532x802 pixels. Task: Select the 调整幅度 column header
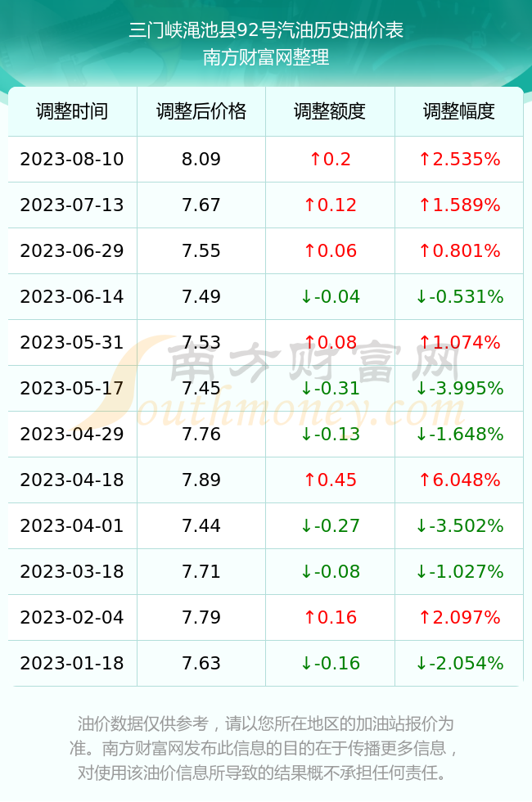pyautogui.click(x=459, y=111)
